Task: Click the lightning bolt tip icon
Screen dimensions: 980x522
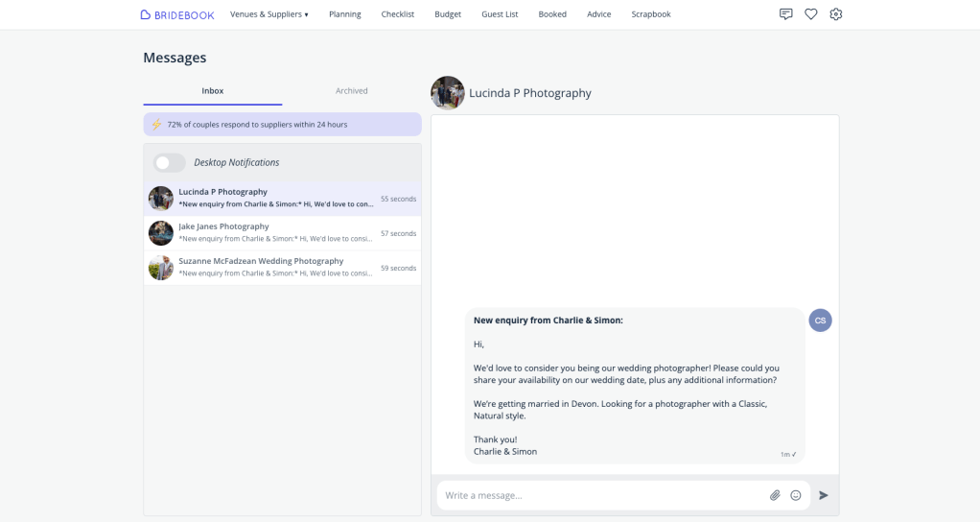Action: (156, 125)
